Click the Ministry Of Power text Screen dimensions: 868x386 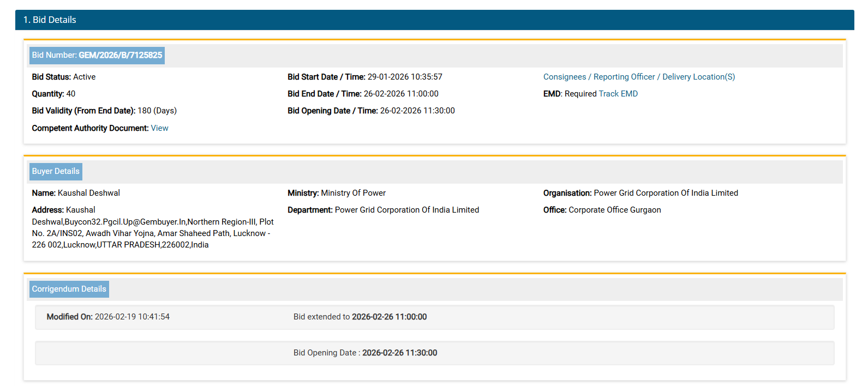point(353,193)
